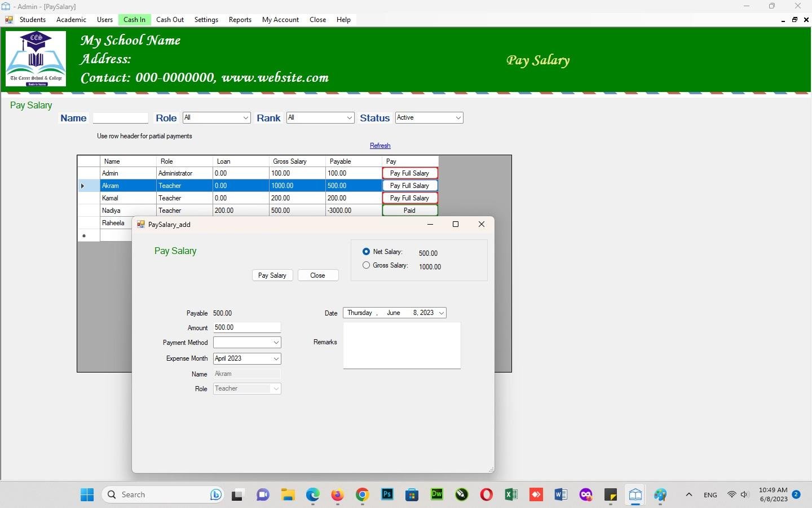Launch Dreamweaver from the taskbar
Image resolution: width=812 pixels, height=508 pixels.
click(437, 495)
